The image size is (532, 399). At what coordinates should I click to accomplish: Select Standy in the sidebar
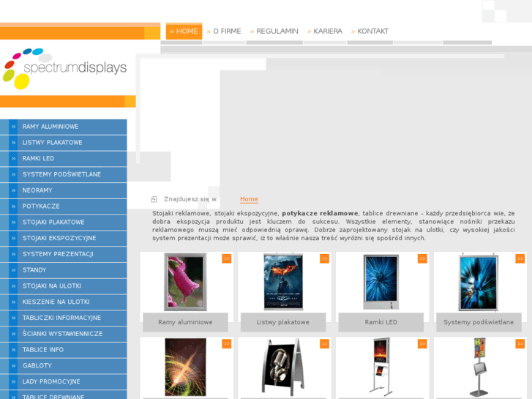[64, 270]
